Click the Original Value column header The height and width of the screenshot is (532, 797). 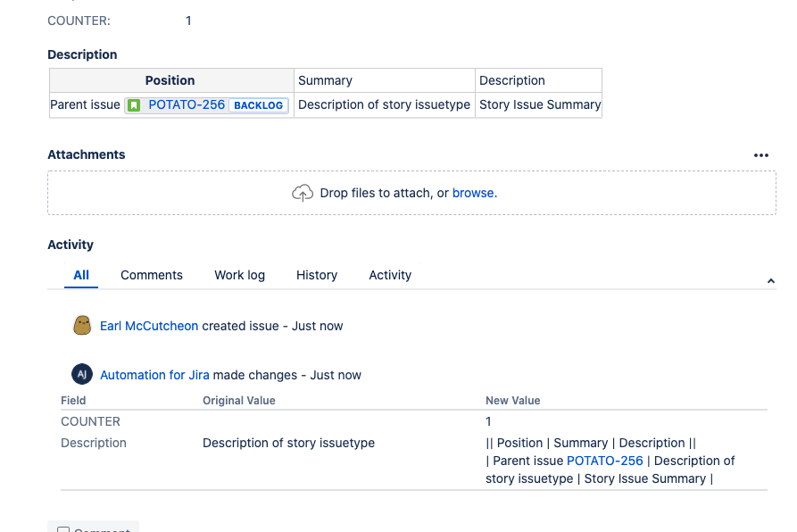tap(239, 401)
